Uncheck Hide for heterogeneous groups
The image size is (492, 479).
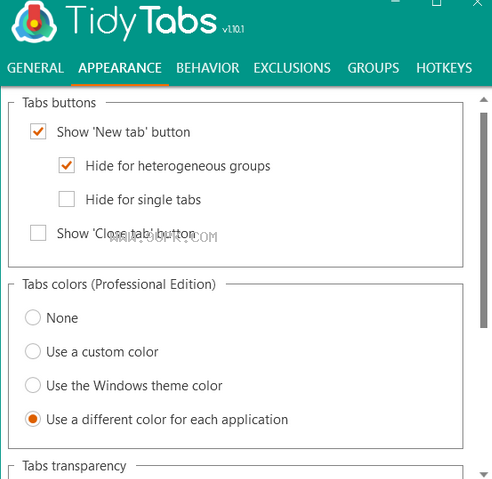click(x=67, y=165)
